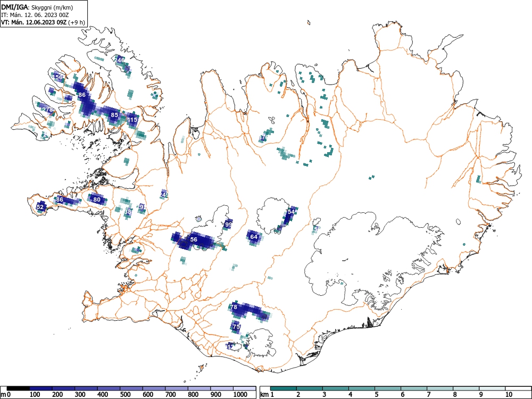
Task: Choose the teal 4–5 km legend swatch
Action: [x=362, y=388]
